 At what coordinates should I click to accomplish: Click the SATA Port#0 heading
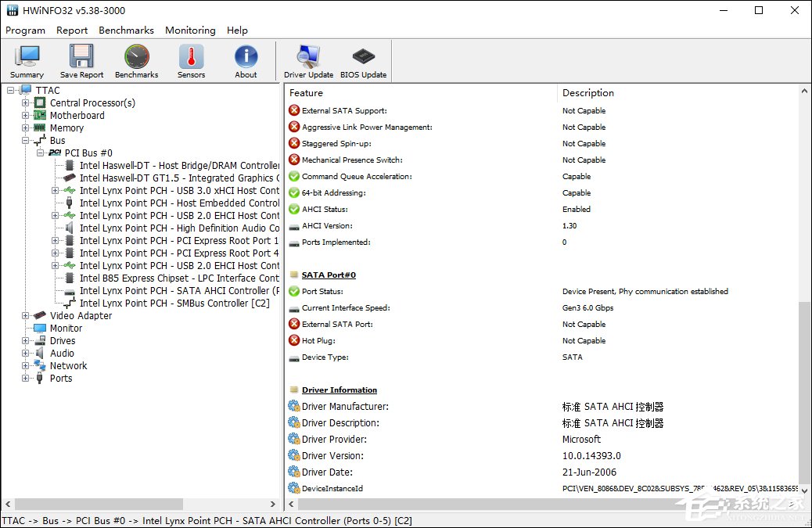329,275
